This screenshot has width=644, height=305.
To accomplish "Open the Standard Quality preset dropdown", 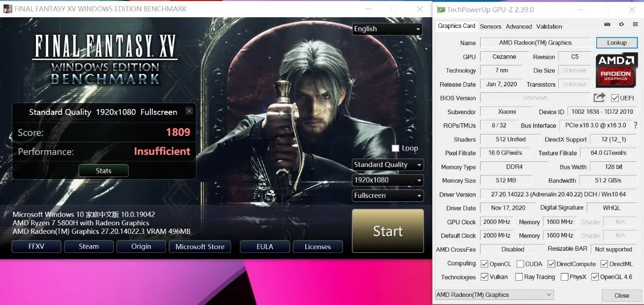I will tap(388, 164).
